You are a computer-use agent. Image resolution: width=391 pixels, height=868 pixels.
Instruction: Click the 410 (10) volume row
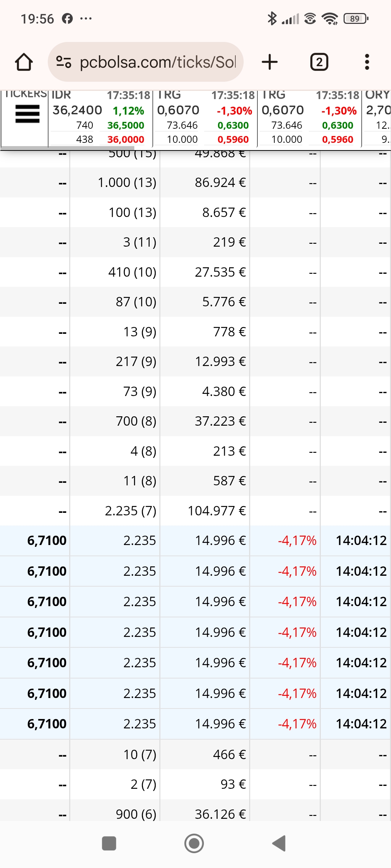pyautogui.click(x=195, y=272)
